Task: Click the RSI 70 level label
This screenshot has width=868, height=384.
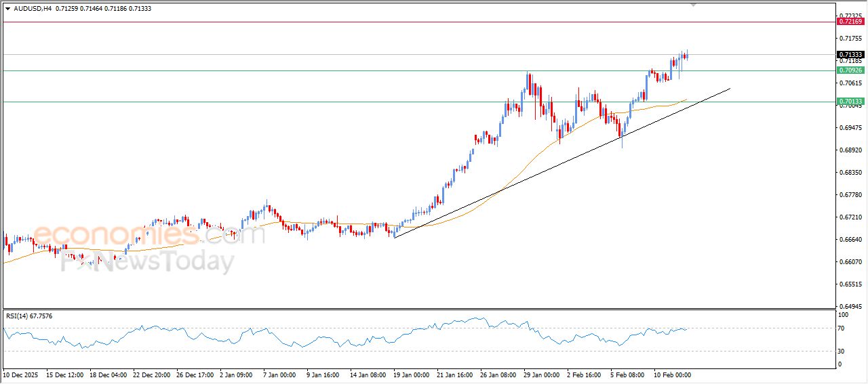Action: coord(843,328)
